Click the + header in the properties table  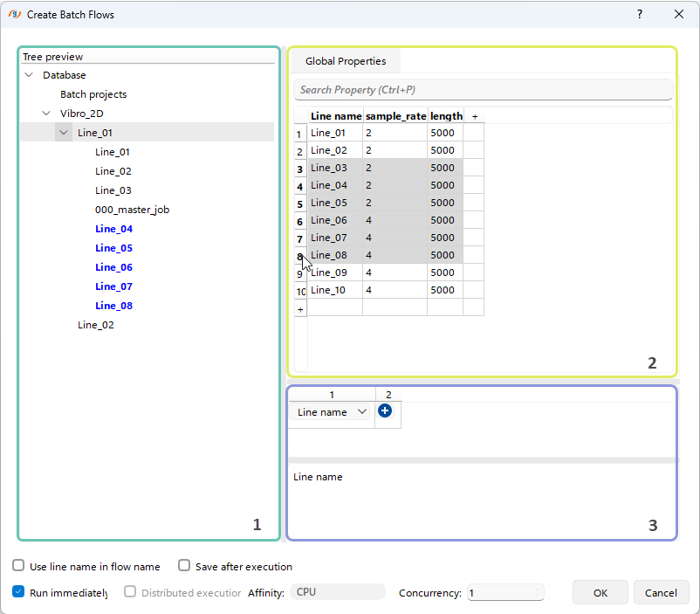pyautogui.click(x=473, y=115)
